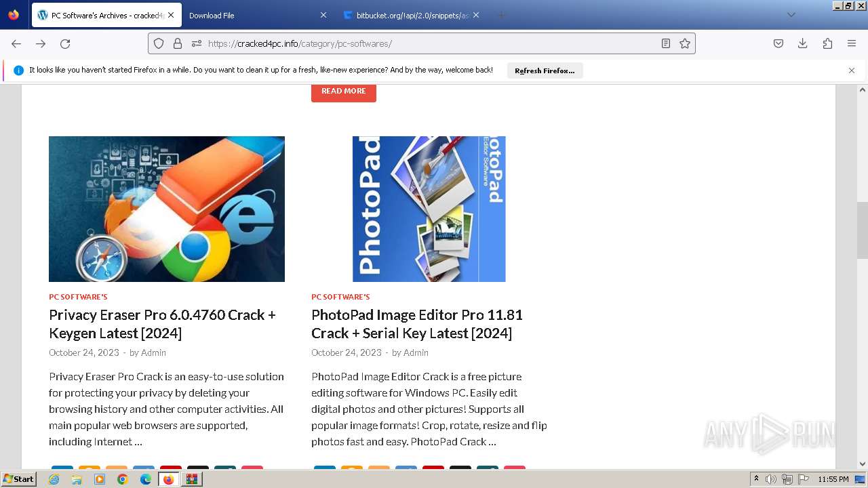Open the Action Center flag icon

(804, 479)
